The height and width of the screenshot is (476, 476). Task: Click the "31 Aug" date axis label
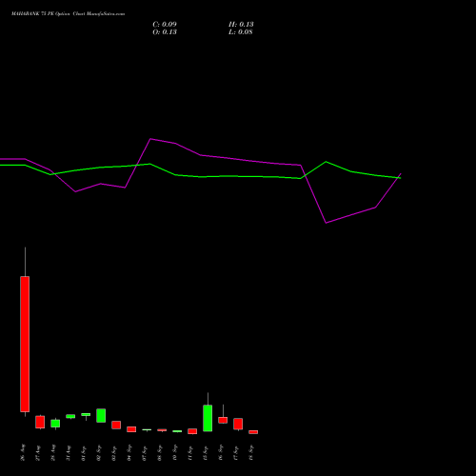point(69,453)
